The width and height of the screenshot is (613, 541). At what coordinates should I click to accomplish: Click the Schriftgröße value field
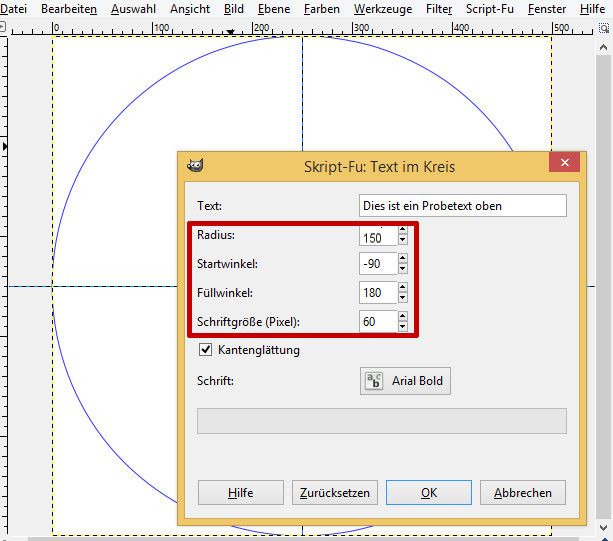(x=378, y=322)
